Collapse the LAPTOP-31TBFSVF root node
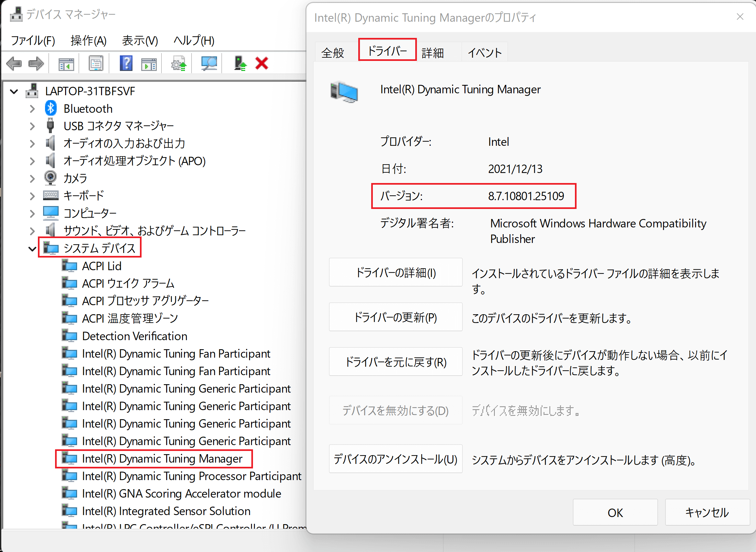The height and width of the screenshot is (552, 756). pos(14,91)
